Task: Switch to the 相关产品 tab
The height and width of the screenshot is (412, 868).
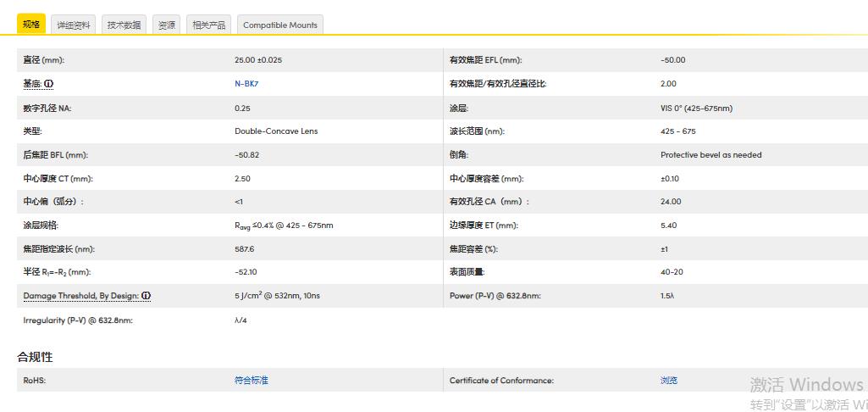Action: click(208, 25)
